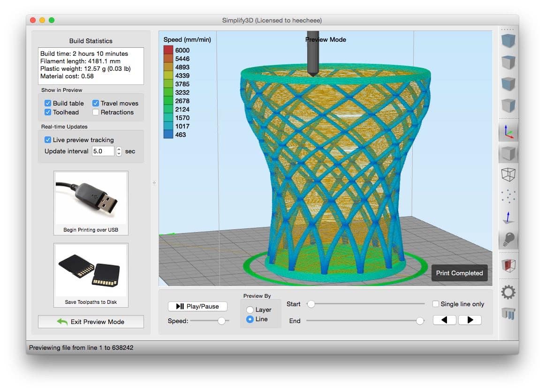Toggle the coordinate axes display
545x392 pixels.
tap(508, 132)
